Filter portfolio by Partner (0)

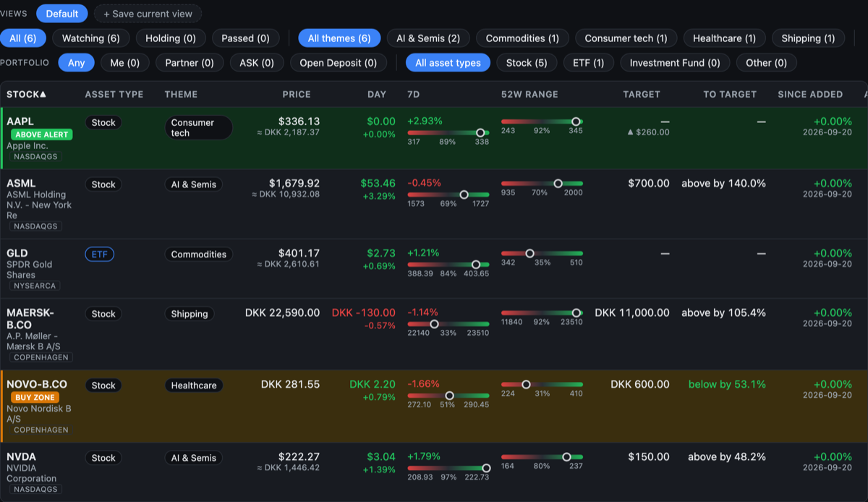click(x=190, y=63)
